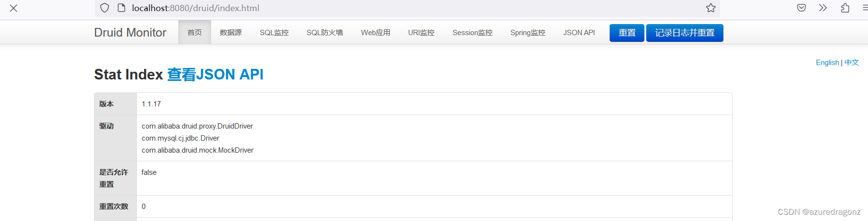The height and width of the screenshot is (221, 868).
Task: Click the 版本 row label
Action: pyautogui.click(x=107, y=104)
